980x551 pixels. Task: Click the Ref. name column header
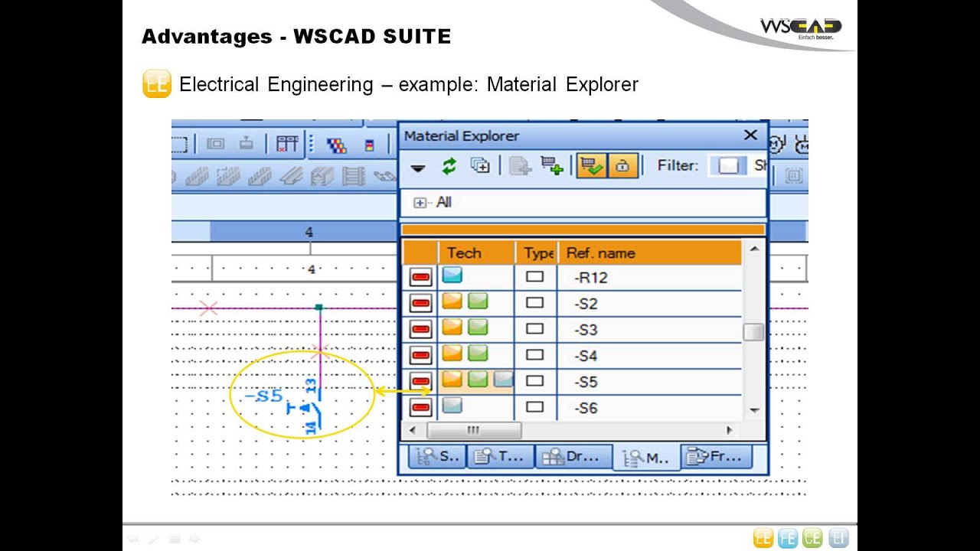[x=649, y=253]
